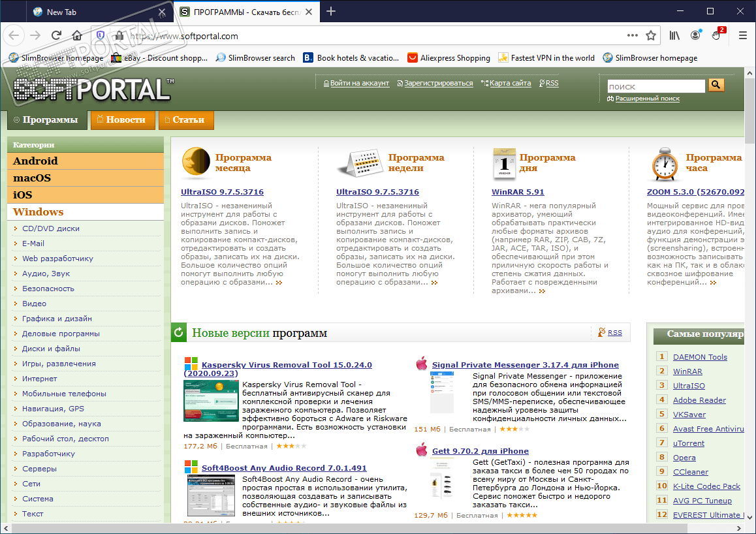
Task: Open RSS link in Новые версии section
Action: click(615, 332)
